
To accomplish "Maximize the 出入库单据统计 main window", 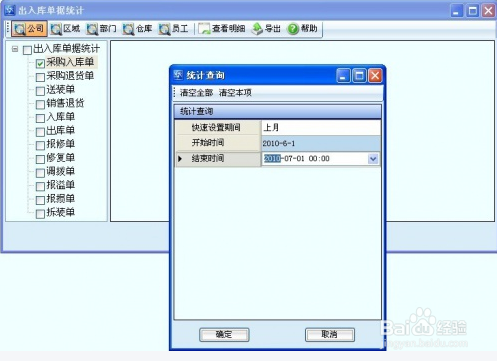I will [x=473, y=11].
